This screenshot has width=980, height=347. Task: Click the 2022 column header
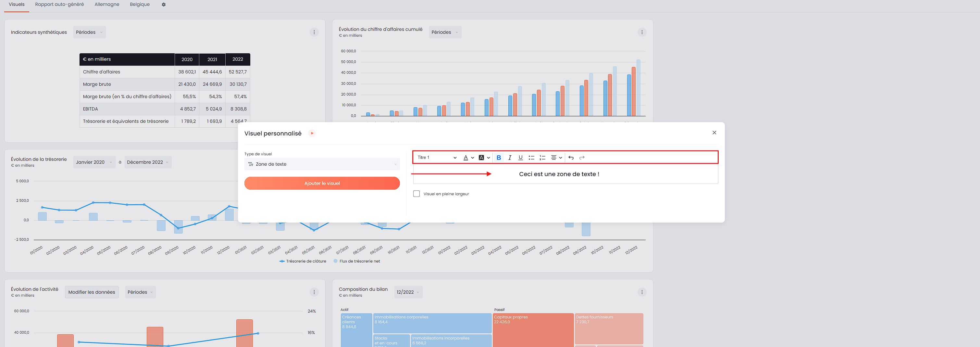click(238, 59)
